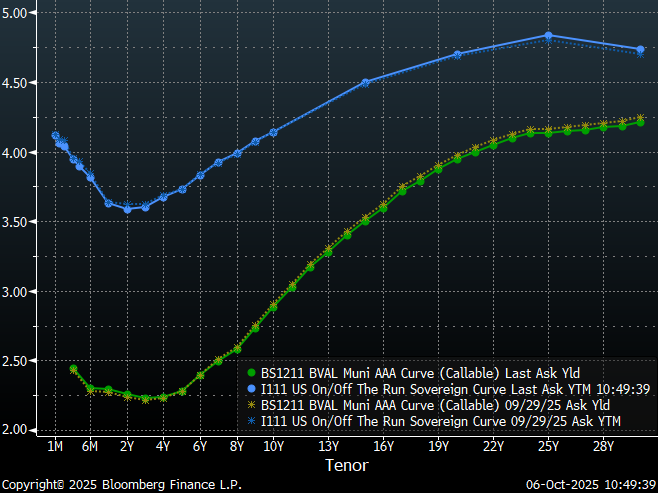Click the blue circle marker in the legend

(x=251, y=388)
